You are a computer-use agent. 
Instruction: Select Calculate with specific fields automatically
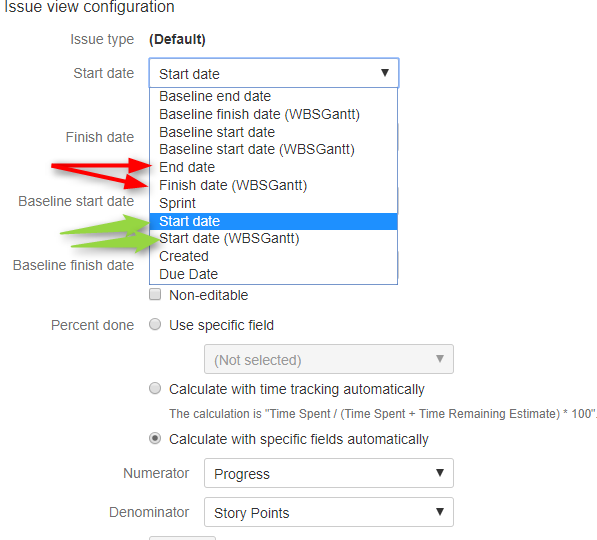(x=155, y=438)
